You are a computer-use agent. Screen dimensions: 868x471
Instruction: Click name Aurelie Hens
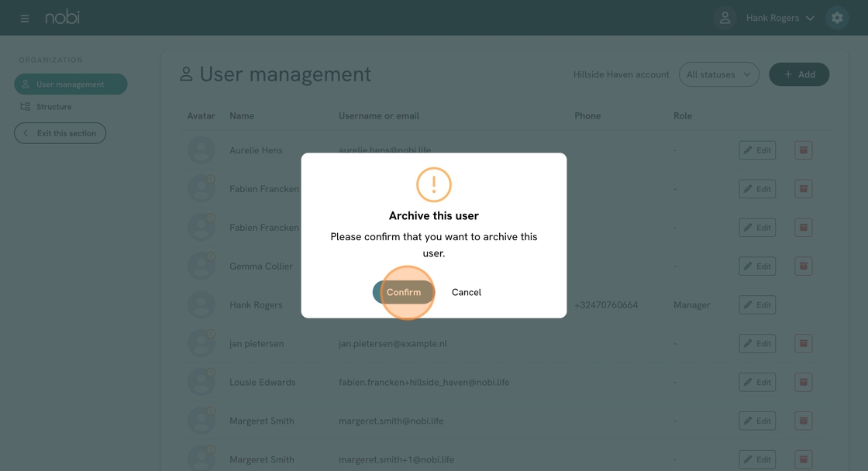click(256, 150)
